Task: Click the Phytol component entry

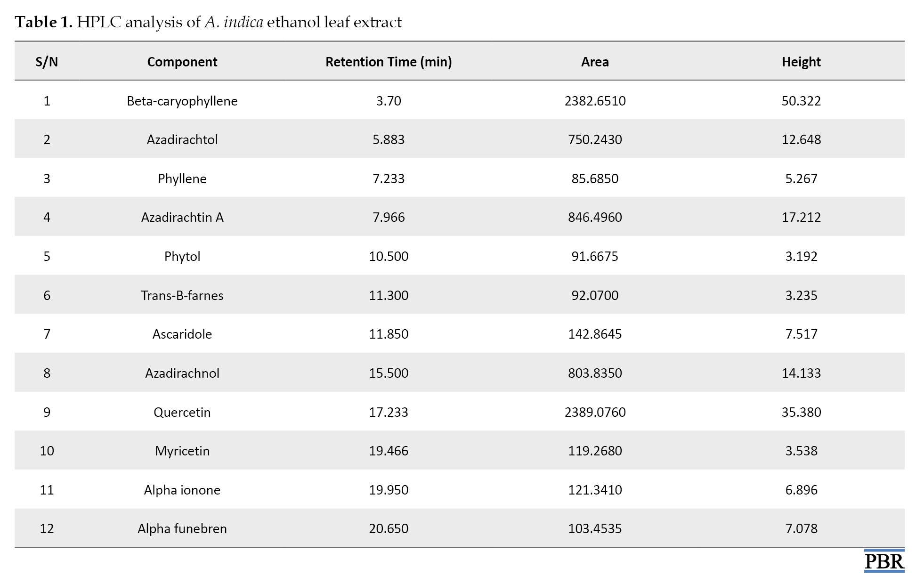Action: click(x=182, y=256)
